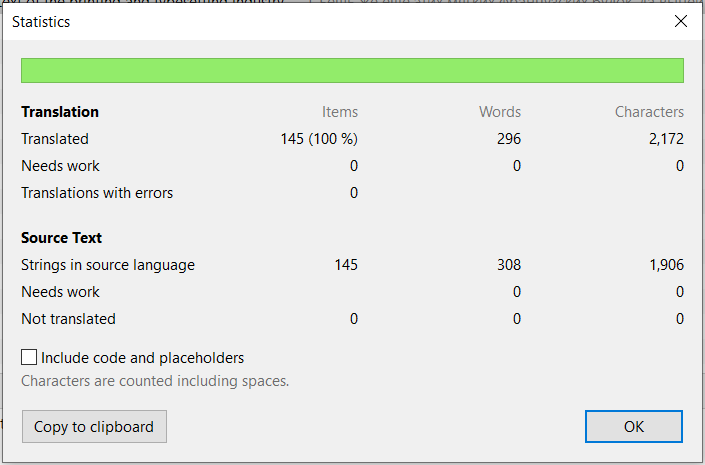The height and width of the screenshot is (465, 705).
Task: Click the Characters column header
Action: pos(649,112)
